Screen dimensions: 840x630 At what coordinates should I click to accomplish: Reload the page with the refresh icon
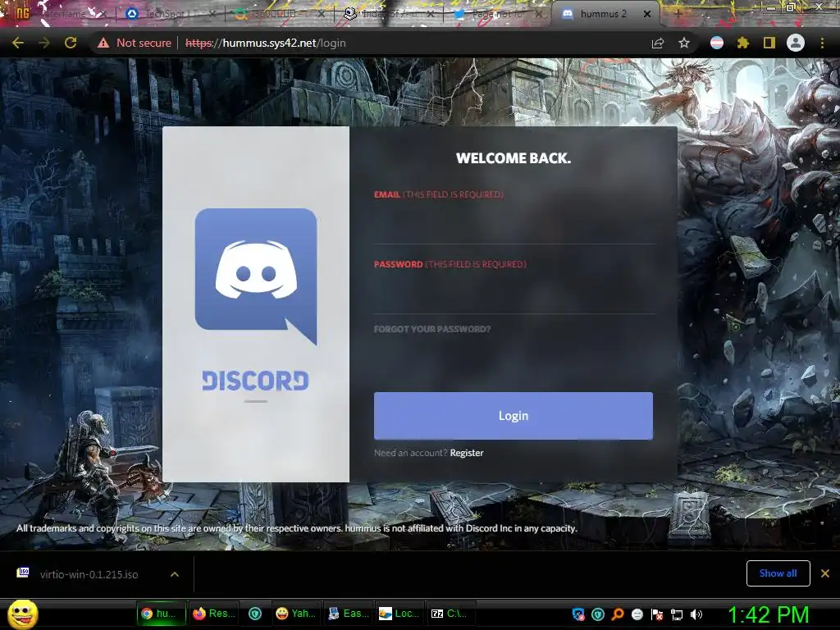coord(71,43)
